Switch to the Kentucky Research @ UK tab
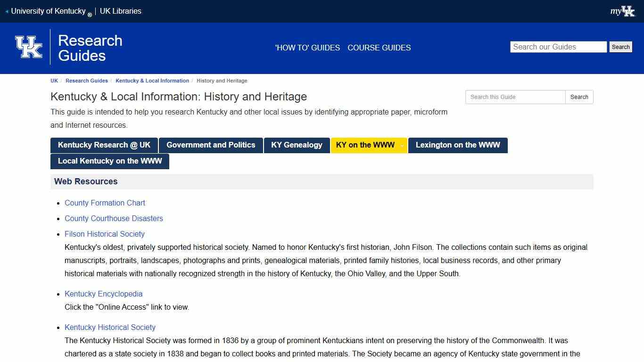This screenshot has height=362, width=644. [x=103, y=145]
